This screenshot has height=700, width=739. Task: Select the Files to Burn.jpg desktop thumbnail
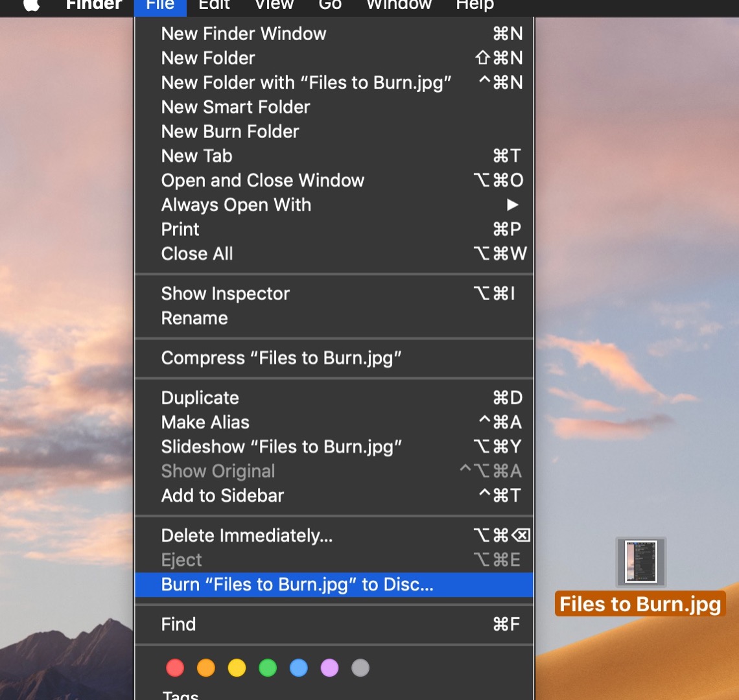coord(641,562)
